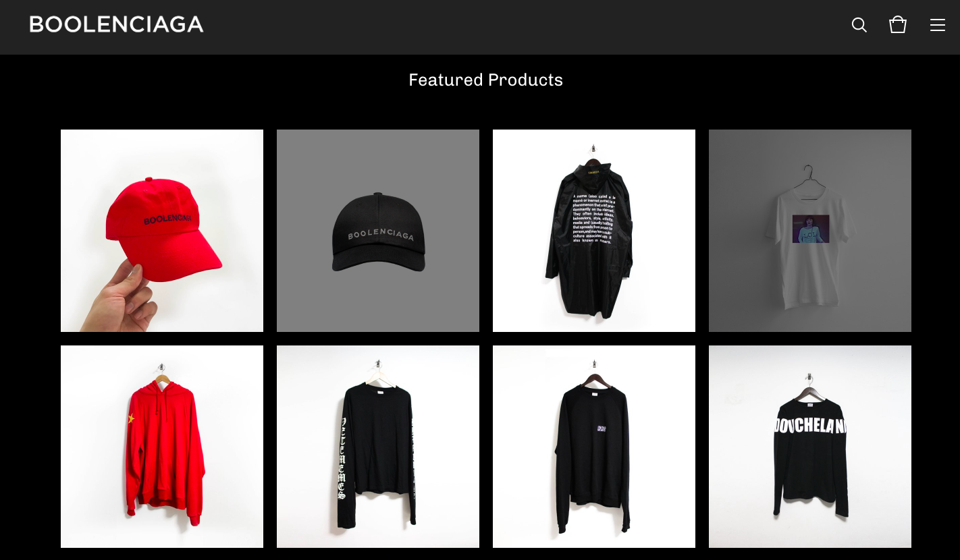Click the Featured Products heading

click(x=485, y=80)
